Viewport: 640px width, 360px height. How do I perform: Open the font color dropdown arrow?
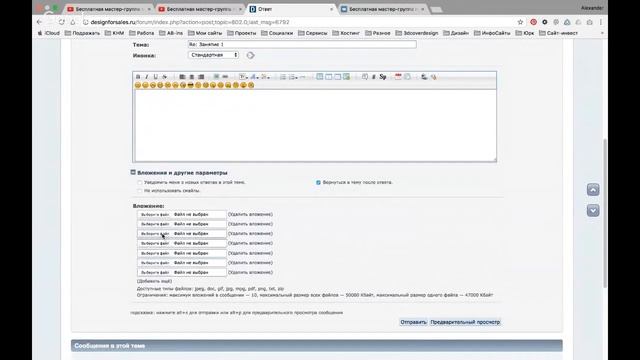coord(258,77)
